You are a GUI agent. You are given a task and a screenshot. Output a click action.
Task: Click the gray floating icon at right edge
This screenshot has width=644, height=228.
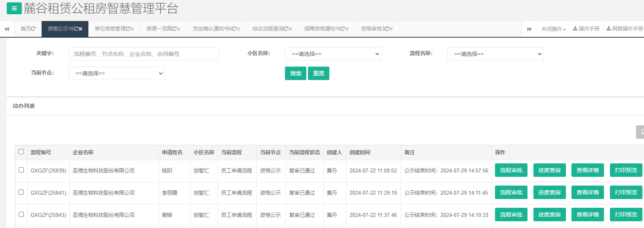coord(640,132)
